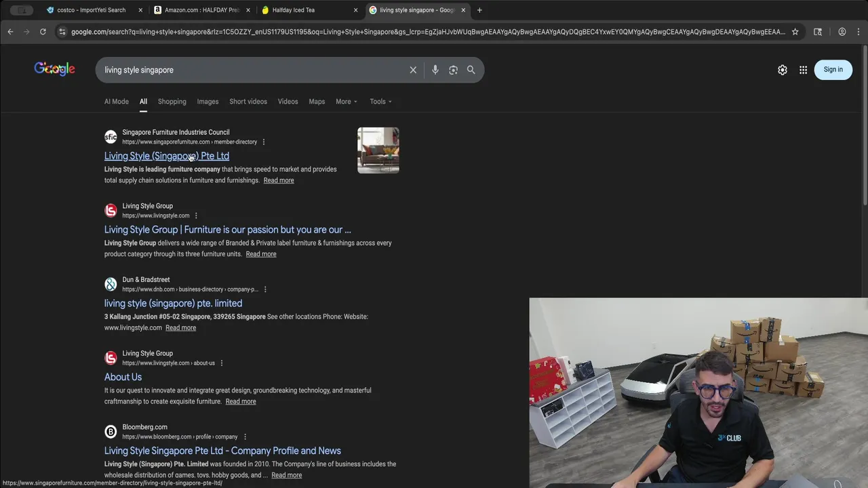Screen dimensions: 868x488
Task: Open more options for Singapore Furniture Industries Council result
Action: 264,142
